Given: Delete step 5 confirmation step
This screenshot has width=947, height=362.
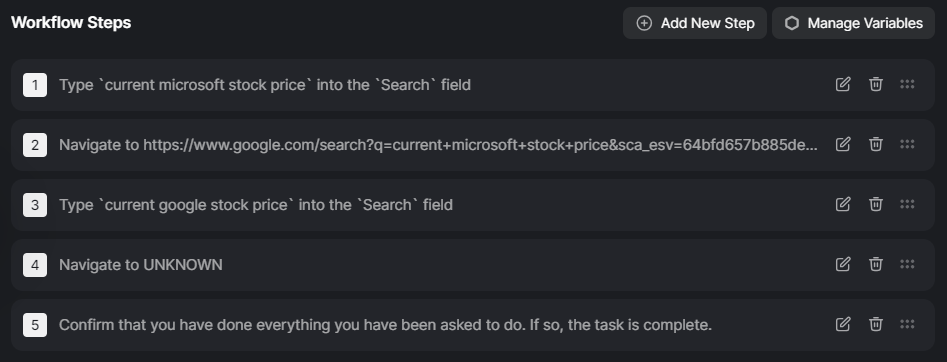Looking at the screenshot, I should (876, 325).
